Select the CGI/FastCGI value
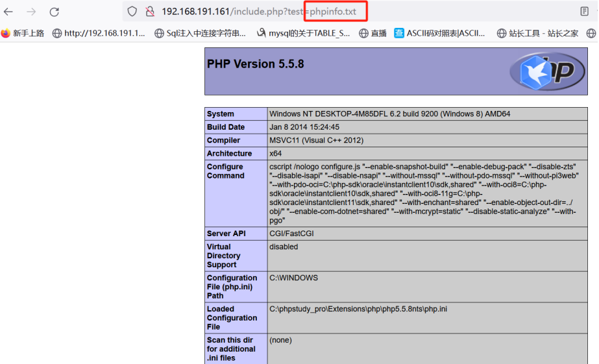This screenshot has height=364, width=599. click(x=291, y=234)
